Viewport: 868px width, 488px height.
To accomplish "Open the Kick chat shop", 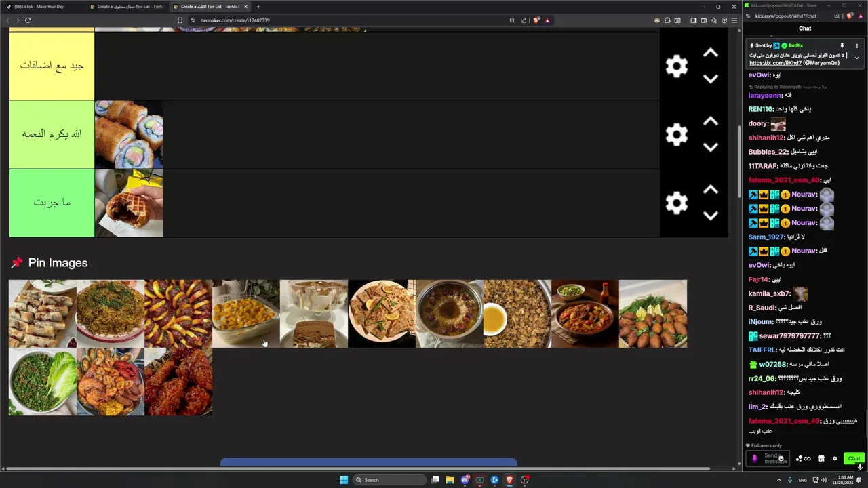I will (x=821, y=459).
